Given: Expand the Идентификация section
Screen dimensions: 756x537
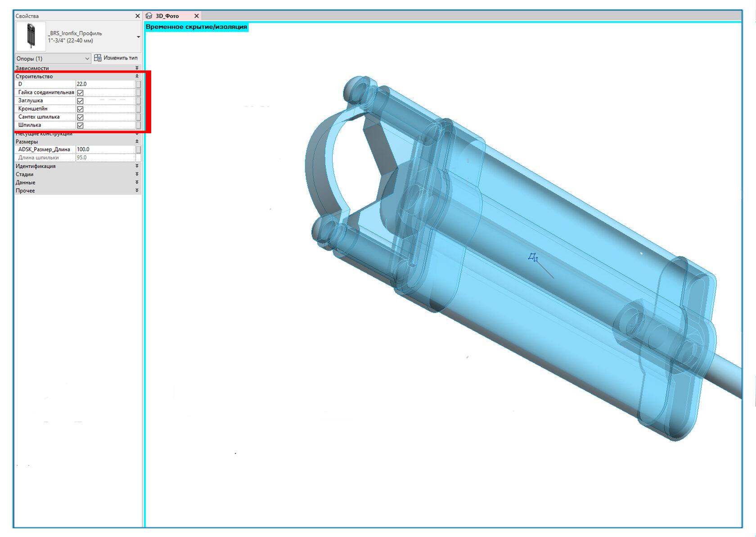Looking at the screenshot, I should point(137,166).
